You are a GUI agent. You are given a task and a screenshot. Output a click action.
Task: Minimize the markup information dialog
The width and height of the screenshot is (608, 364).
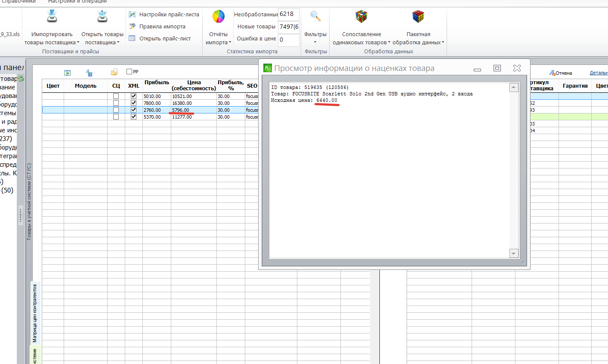click(x=477, y=69)
